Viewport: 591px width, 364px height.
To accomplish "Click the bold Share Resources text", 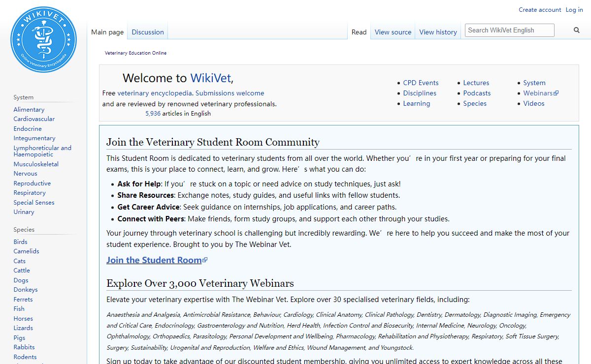I will tap(146, 195).
